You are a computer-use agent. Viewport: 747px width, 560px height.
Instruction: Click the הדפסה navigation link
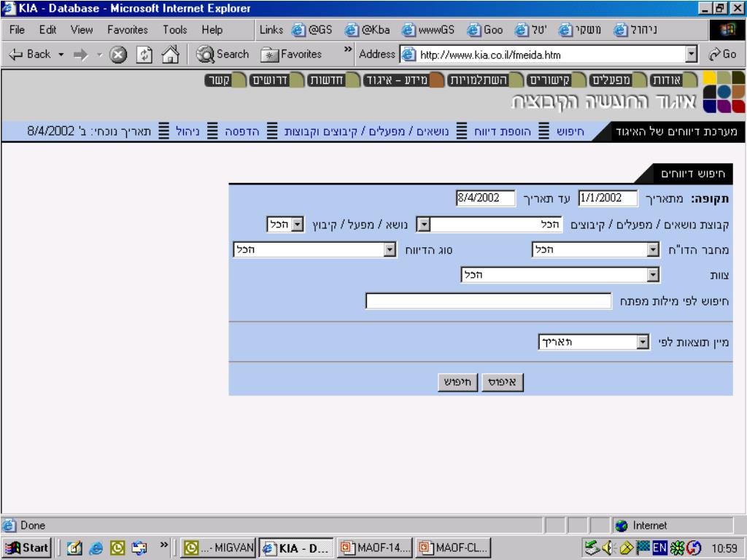242,131
